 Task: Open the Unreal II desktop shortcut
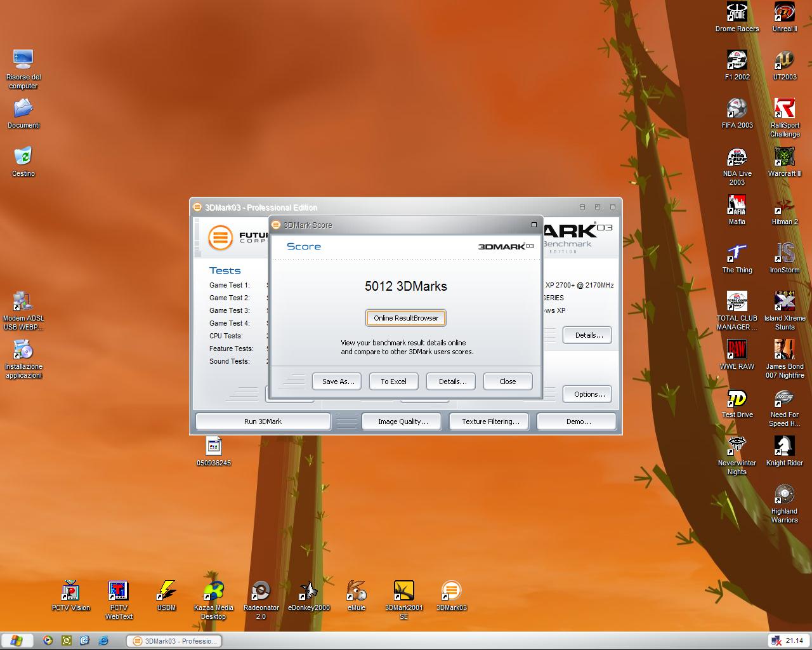click(x=785, y=17)
